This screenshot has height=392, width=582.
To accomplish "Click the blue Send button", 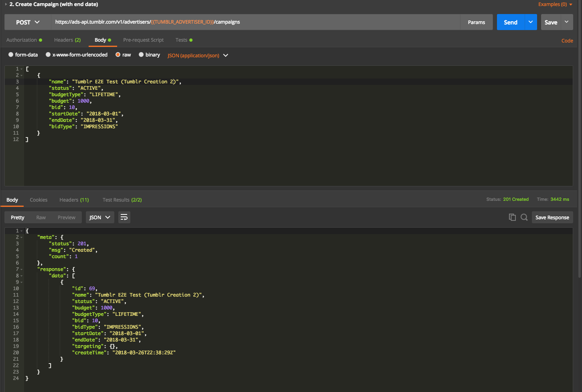I will pyautogui.click(x=511, y=22).
